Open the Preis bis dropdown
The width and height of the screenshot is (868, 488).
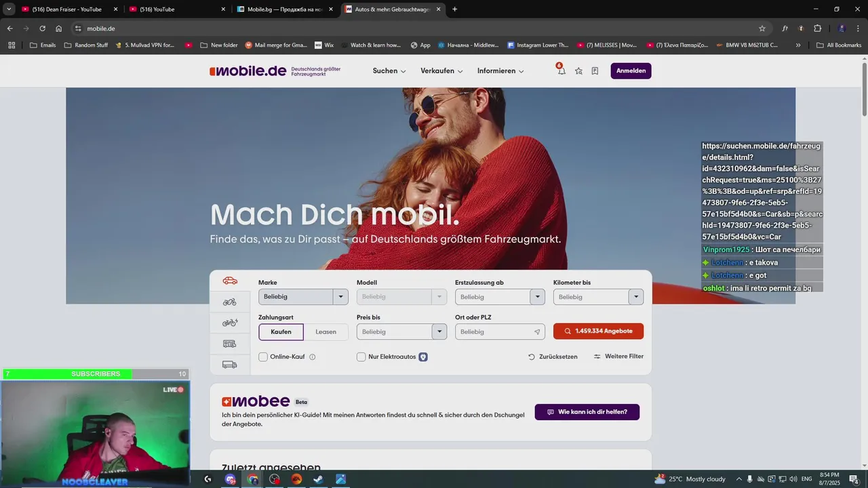coord(401,332)
